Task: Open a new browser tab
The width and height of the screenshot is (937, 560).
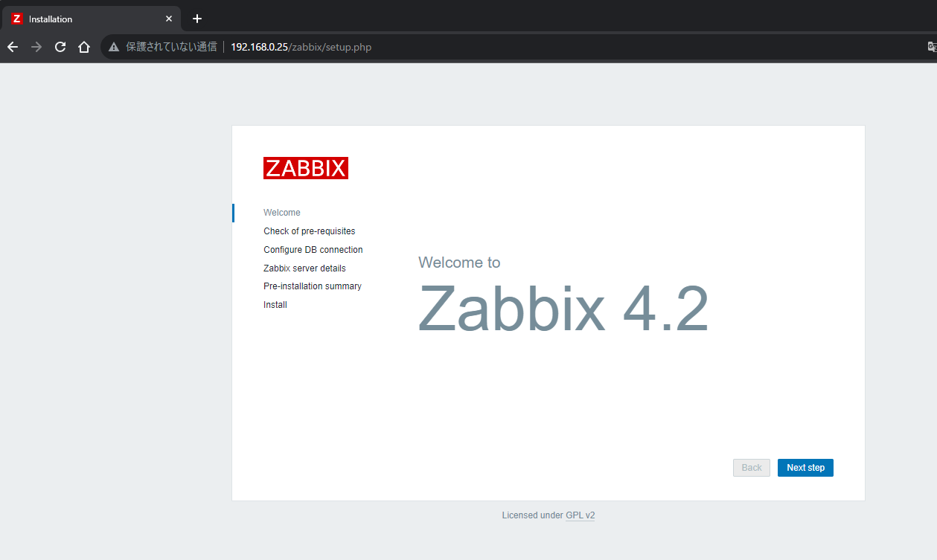Action: pyautogui.click(x=196, y=18)
